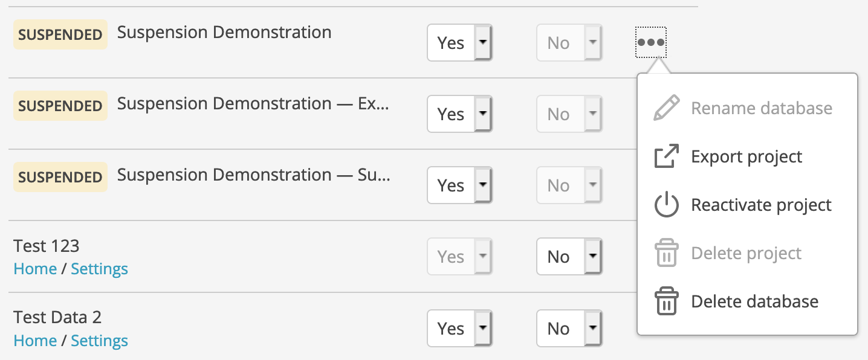868x360 pixels.
Task: Open the Yes dropdown for Test Data 2
Action: pyautogui.click(x=459, y=328)
